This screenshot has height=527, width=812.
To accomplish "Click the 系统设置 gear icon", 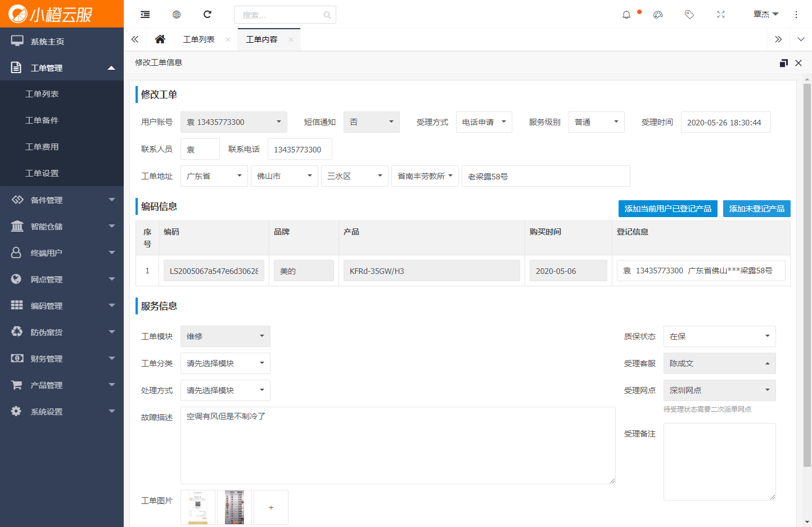I will pyautogui.click(x=16, y=411).
